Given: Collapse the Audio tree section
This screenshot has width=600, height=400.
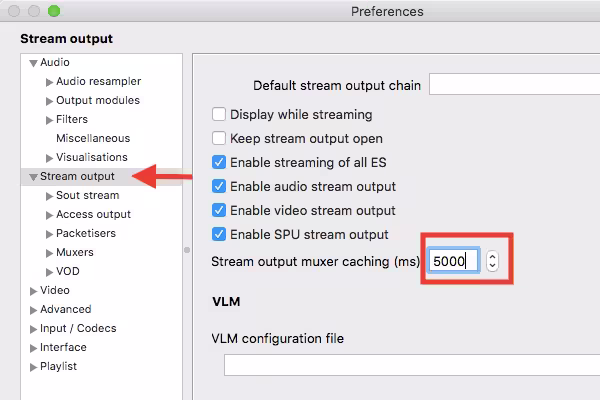Looking at the screenshot, I should pyautogui.click(x=33, y=63).
